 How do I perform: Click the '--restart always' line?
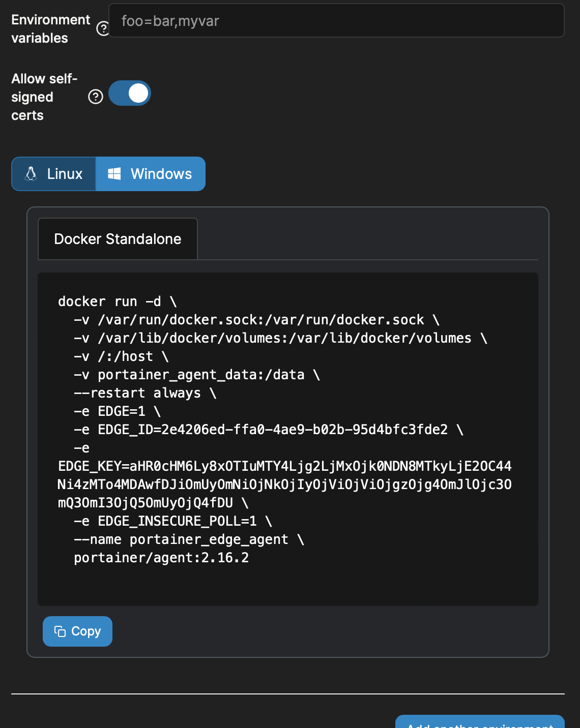[145, 393]
